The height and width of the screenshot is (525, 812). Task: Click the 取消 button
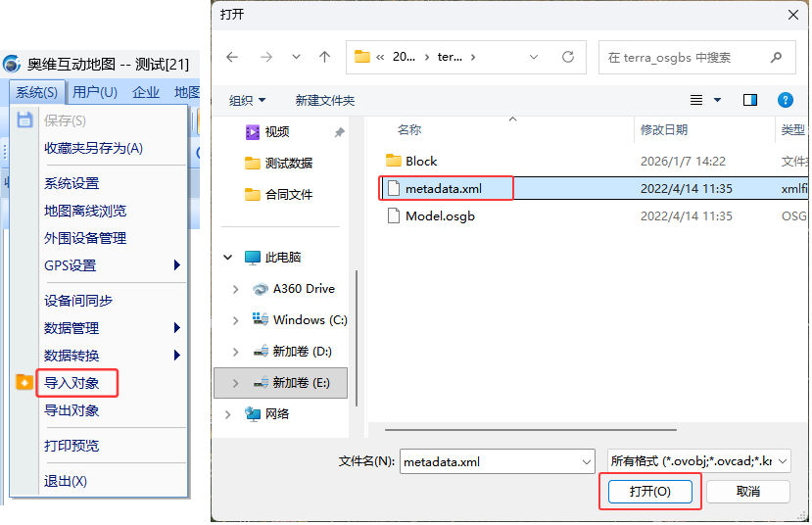point(747,492)
